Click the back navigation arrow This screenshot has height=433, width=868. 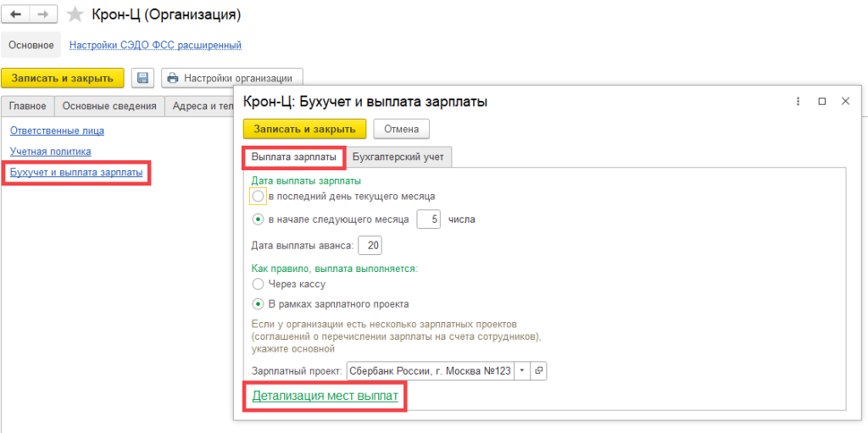[x=17, y=14]
